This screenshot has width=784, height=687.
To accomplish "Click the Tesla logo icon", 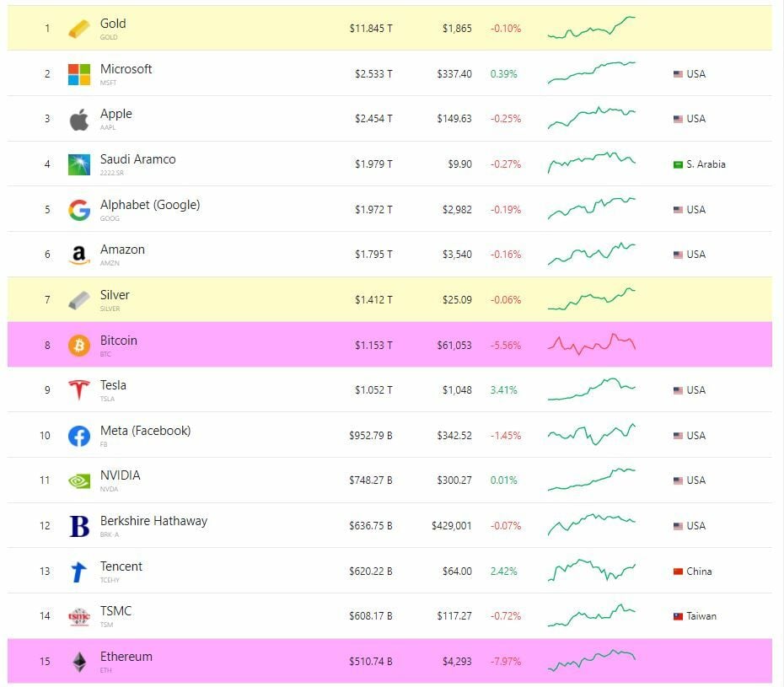I will [x=79, y=390].
